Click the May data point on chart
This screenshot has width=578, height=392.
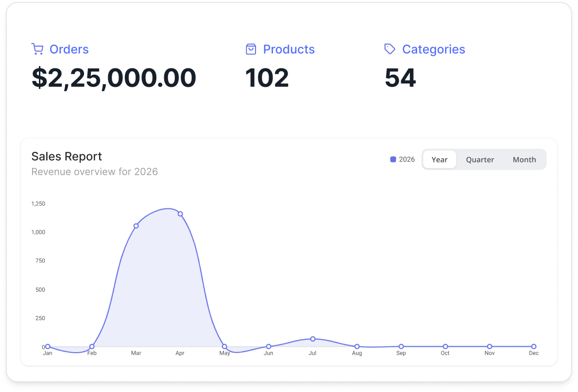[x=224, y=346]
